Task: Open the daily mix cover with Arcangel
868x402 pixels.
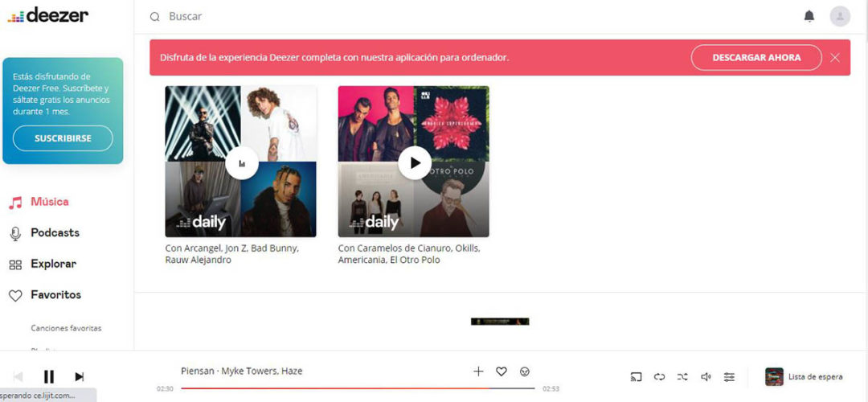Action: pos(241,161)
